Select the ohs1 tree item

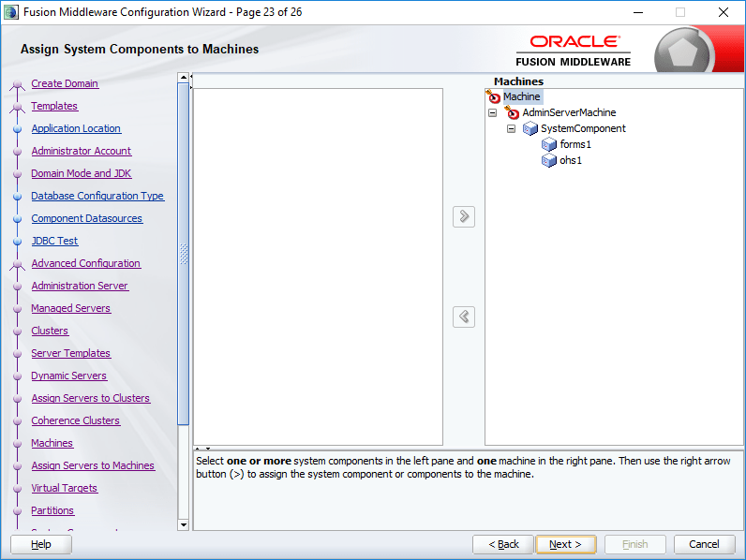pos(571,161)
